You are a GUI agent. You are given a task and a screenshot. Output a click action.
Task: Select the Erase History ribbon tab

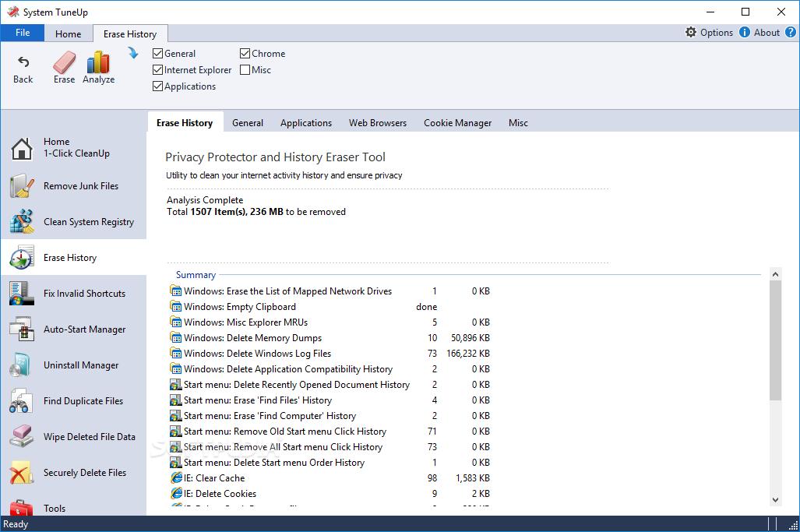point(130,33)
